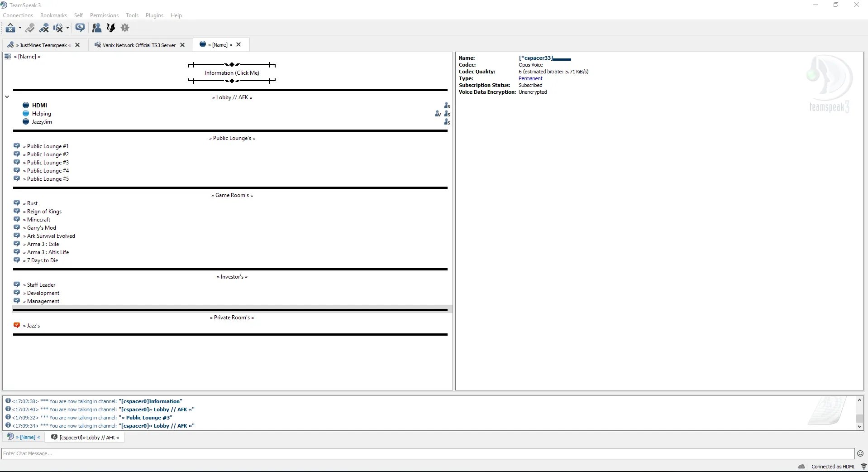Image resolution: width=868 pixels, height=472 pixels.
Task: Click the channel icon for Public Lounge #1
Action: coord(17,146)
